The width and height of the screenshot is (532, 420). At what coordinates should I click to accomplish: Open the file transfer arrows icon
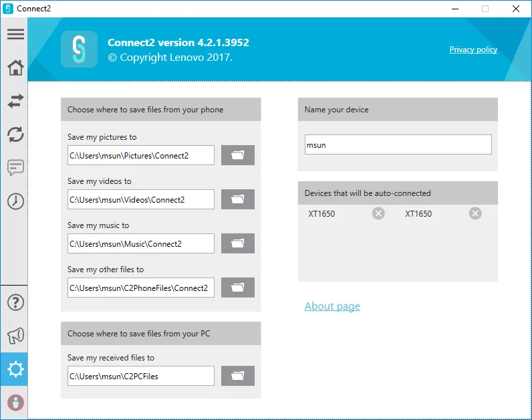pos(15,101)
